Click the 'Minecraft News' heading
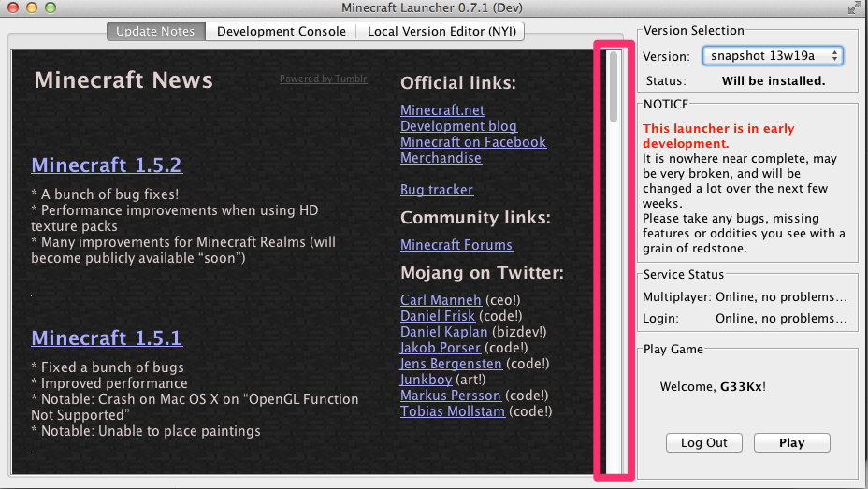The image size is (868, 489). (123, 80)
